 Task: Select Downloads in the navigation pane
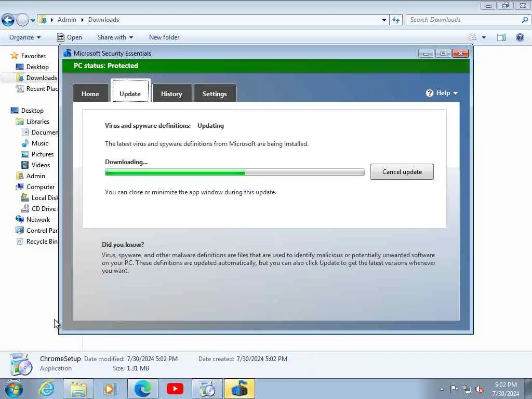coord(37,78)
